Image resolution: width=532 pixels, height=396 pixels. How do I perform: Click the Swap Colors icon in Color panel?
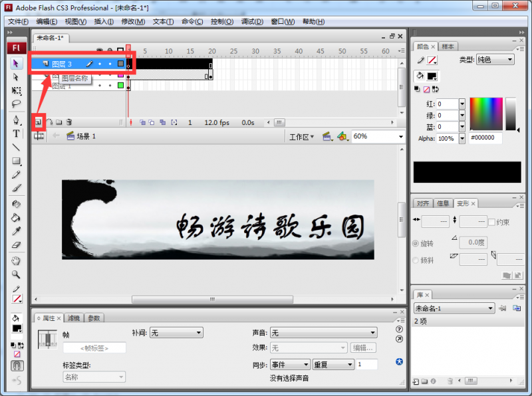tap(436, 89)
